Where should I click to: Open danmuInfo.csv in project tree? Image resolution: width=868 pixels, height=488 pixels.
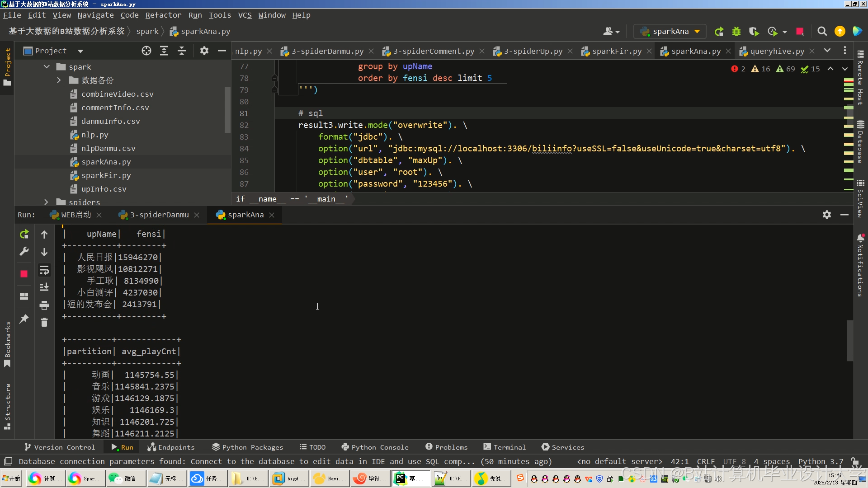(110, 121)
